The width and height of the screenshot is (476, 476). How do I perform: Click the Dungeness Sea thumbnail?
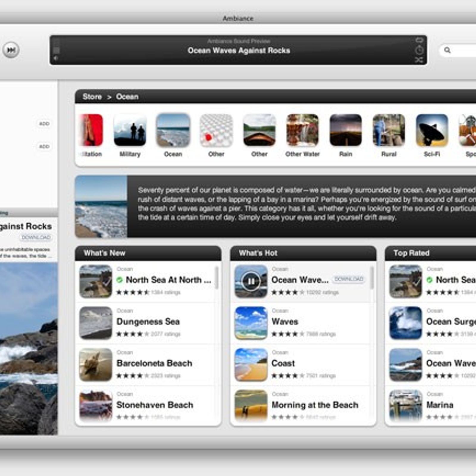(x=96, y=323)
